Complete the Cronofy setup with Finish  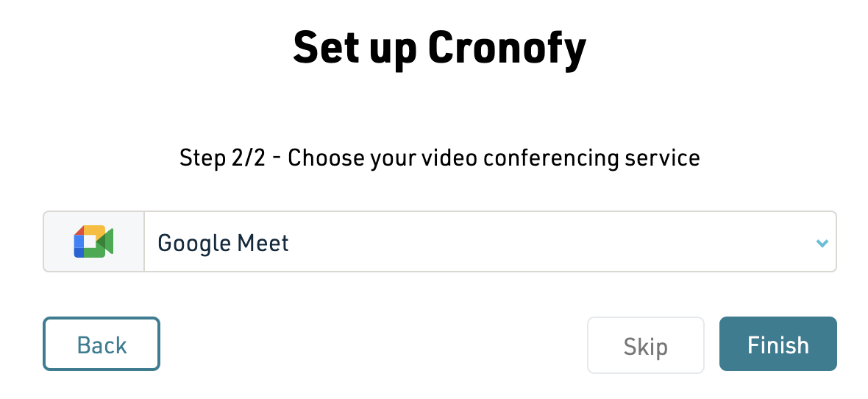click(x=778, y=344)
